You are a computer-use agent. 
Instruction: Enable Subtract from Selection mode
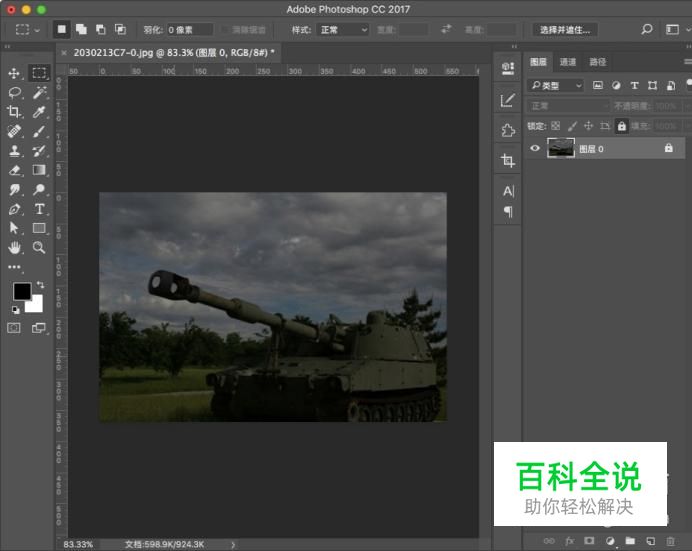[101, 29]
